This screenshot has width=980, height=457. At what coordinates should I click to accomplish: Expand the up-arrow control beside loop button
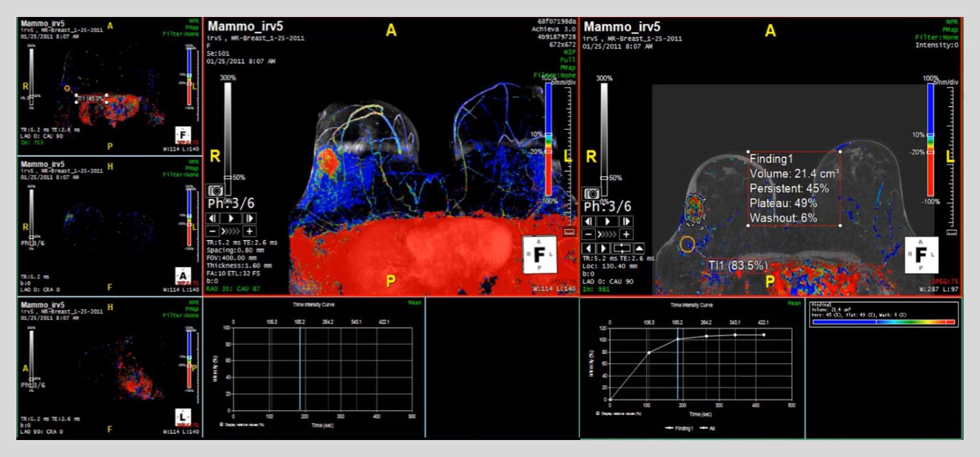(639, 248)
